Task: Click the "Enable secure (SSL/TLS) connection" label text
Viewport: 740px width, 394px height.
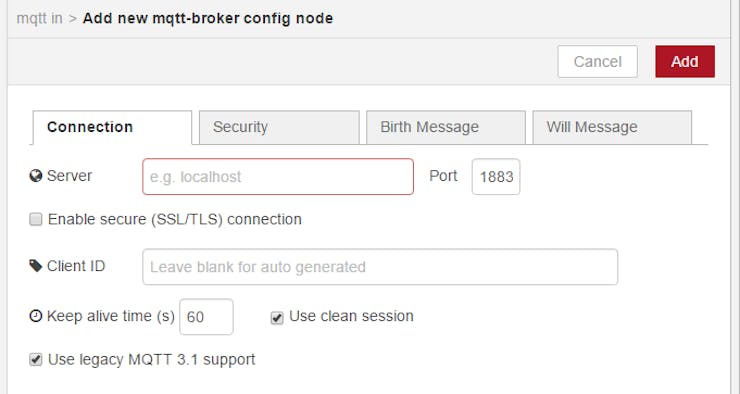Action: click(175, 219)
